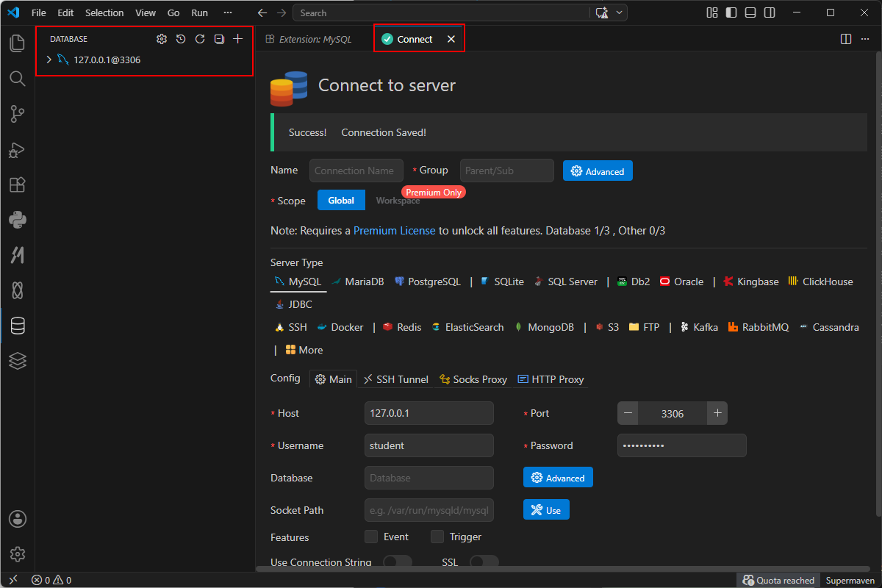Viewport: 882px width, 588px height.
Task: Toggle the primary side bar layout icon
Action: click(x=731, y=12)
